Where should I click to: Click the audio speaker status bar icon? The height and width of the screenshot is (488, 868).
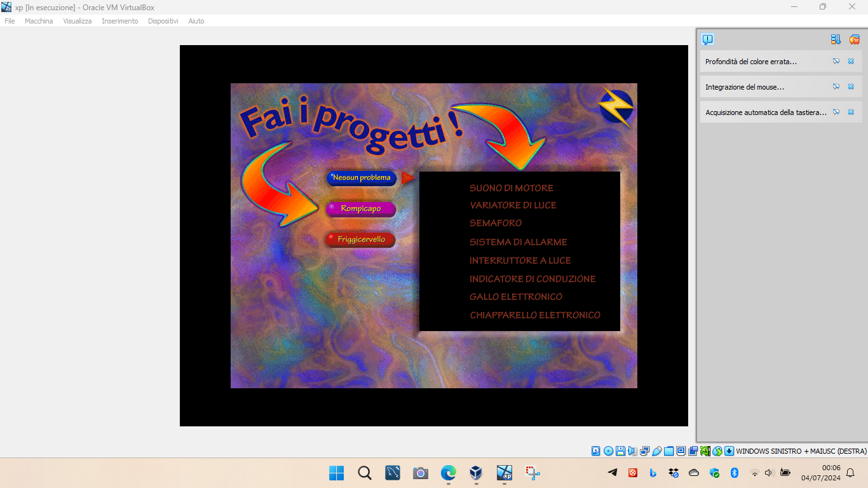coord(632,451)
